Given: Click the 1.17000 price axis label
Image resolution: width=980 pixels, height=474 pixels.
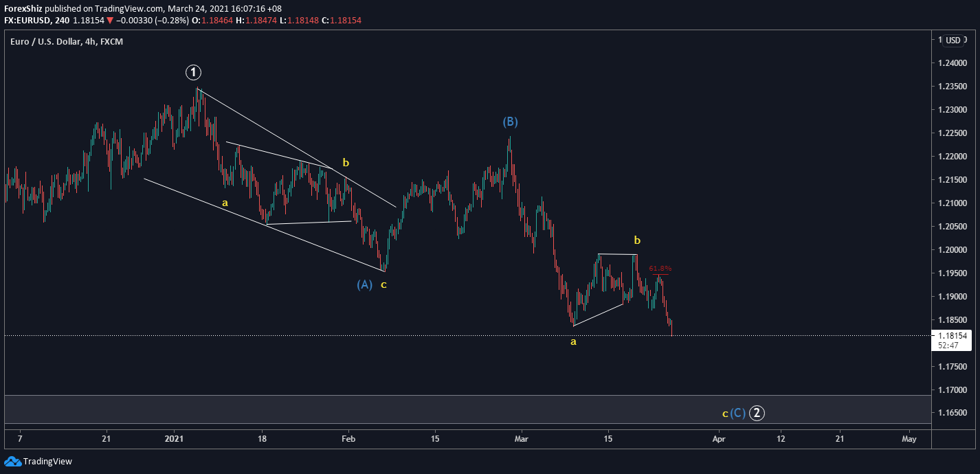Looking at the screenshot, I should [x=952, y=390].
